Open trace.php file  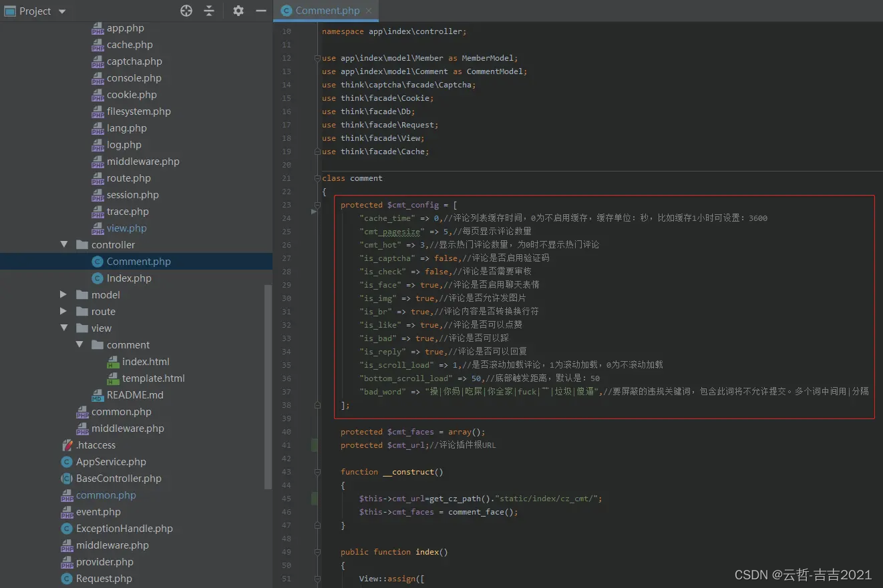pos(128,212)
